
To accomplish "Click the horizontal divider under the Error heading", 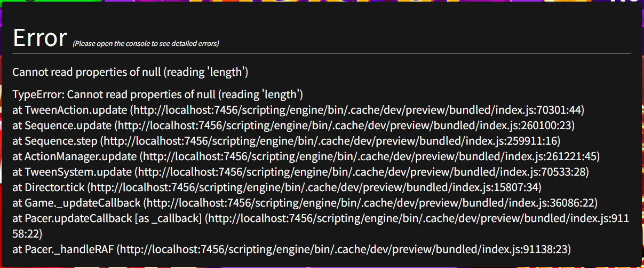I will click(x=322, y=53).
